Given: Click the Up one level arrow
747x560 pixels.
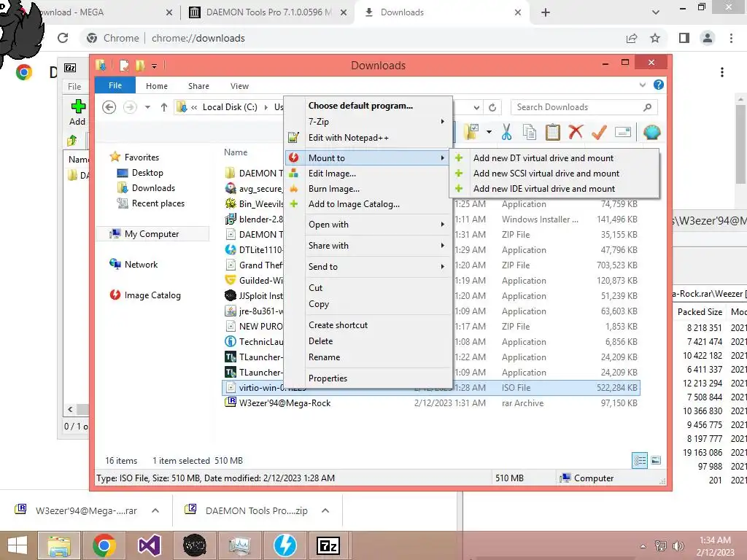Looking at the screenshot, I should (164, 107).
